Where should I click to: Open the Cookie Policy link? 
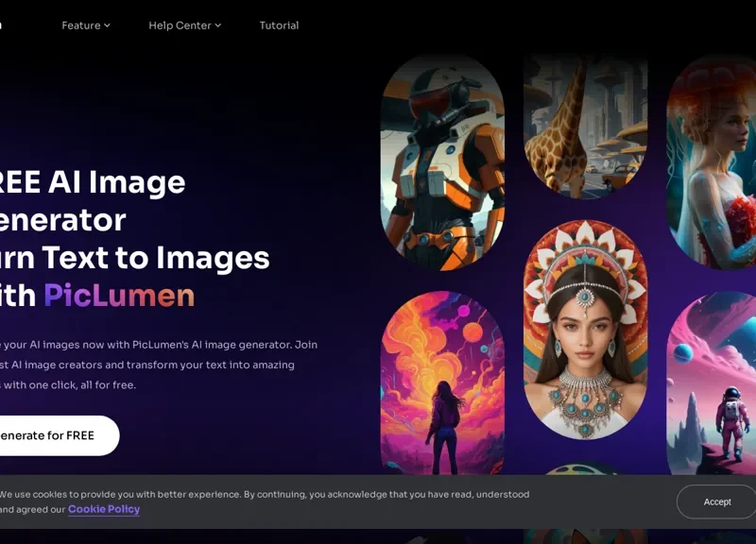[x=104, y=509]
